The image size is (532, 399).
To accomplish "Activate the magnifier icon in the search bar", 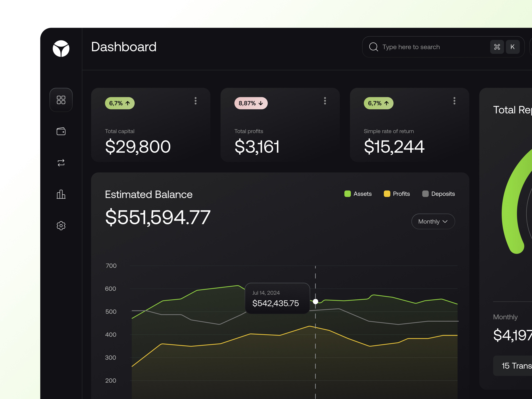I will click(x=374, y=47).
